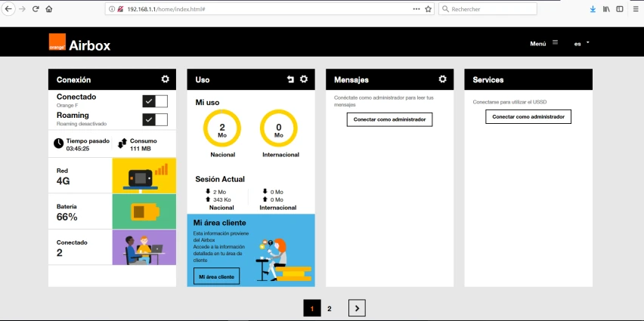This screenshot has height=321, width=644.
Task: Open the Firefox library icon
Action: click(606, 9)
